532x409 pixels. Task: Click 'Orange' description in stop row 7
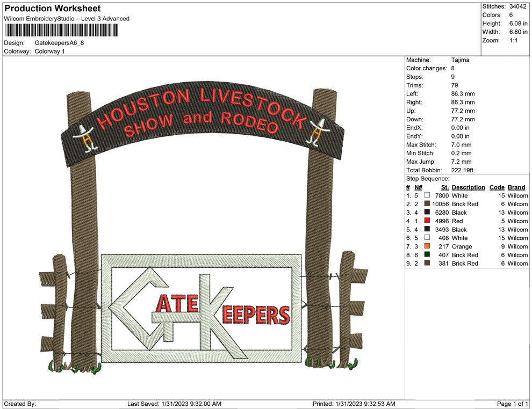click(462, 246)
